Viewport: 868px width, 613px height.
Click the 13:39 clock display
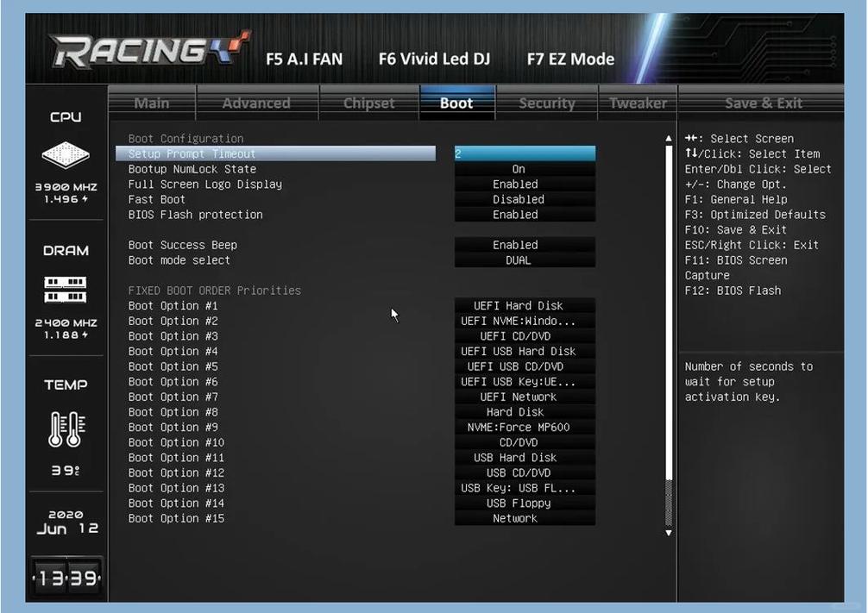coord(66,578)
